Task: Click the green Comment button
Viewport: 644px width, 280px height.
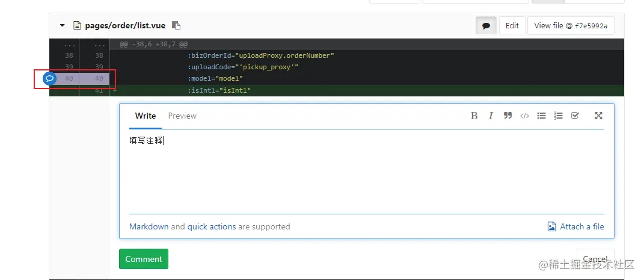Action: [x=144, y=259]
